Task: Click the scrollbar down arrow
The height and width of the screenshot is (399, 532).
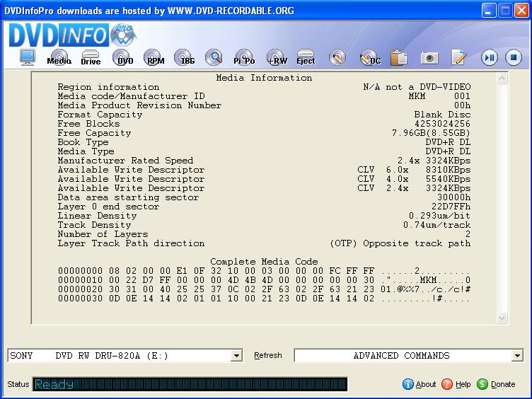Action: (502, 318)
